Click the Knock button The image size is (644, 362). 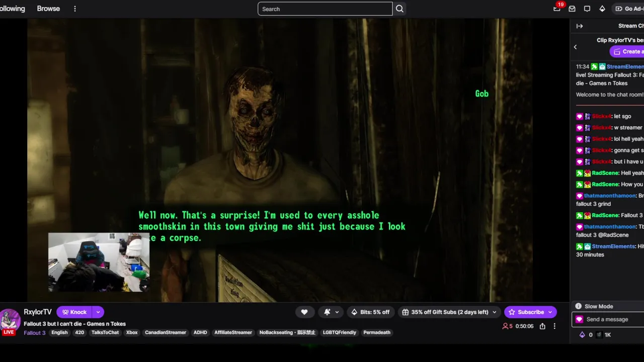pos(74,312)
